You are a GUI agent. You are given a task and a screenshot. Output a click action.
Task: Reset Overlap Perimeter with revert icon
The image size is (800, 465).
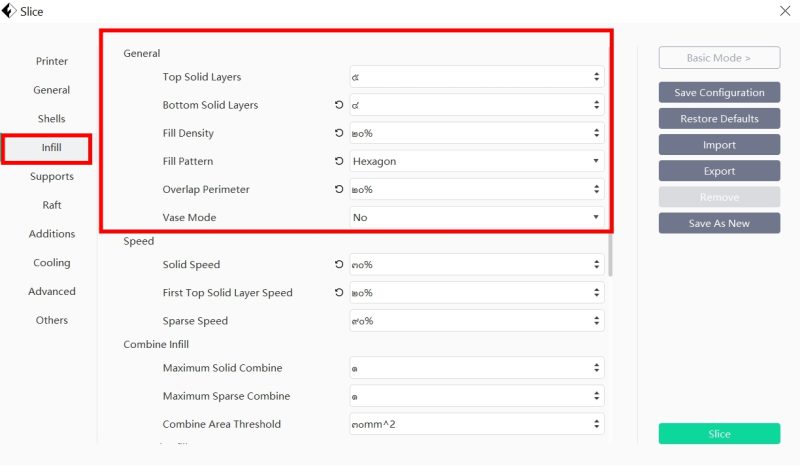point(339,189)
